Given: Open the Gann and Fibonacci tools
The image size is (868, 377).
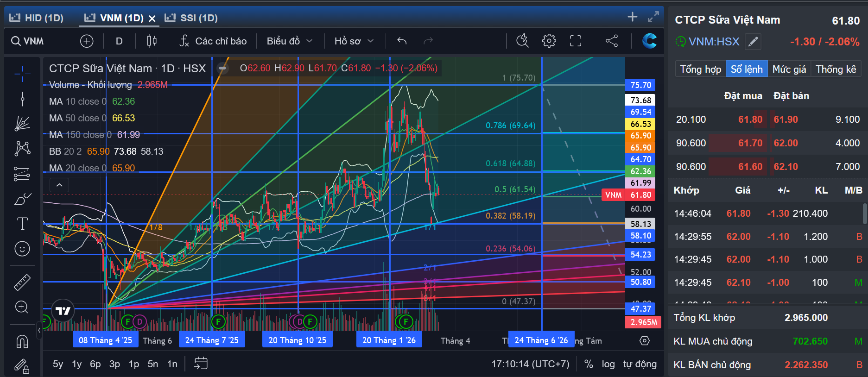Looking at the screenshot, I should tap(22, 123).
